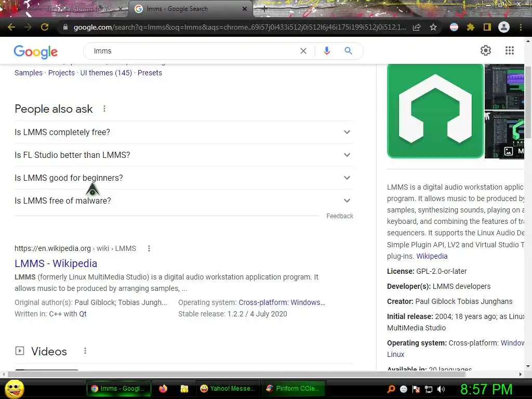The image size is (532, 399).
Task: Open options next to Videos heading
Action: tap(85, 351)
